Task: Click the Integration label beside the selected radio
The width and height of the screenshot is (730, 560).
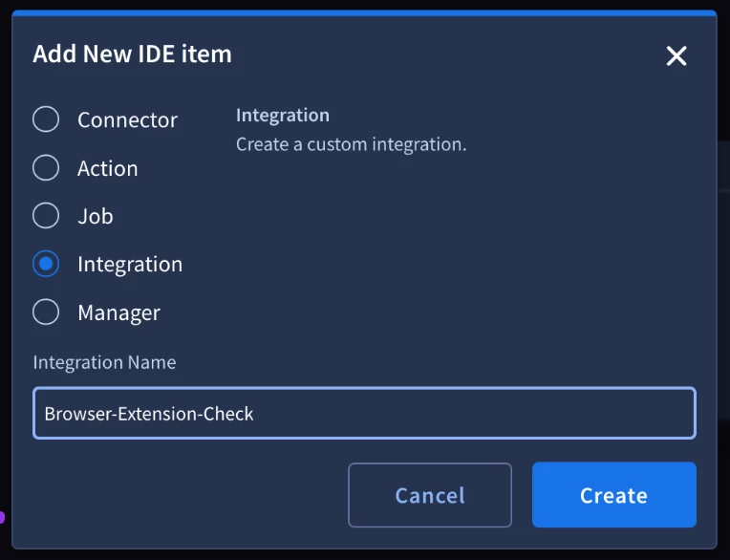Action: click(x=130, y=265)
